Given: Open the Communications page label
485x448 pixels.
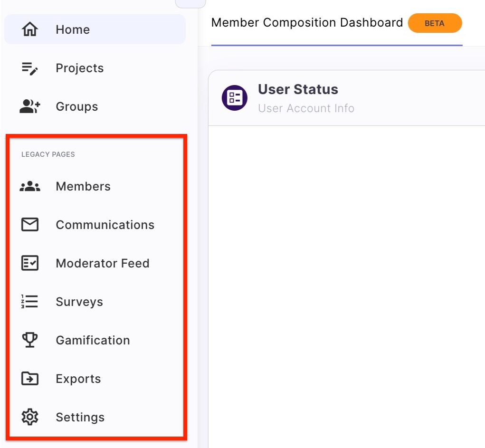Looking at the screenshot, I should [105, 225].
